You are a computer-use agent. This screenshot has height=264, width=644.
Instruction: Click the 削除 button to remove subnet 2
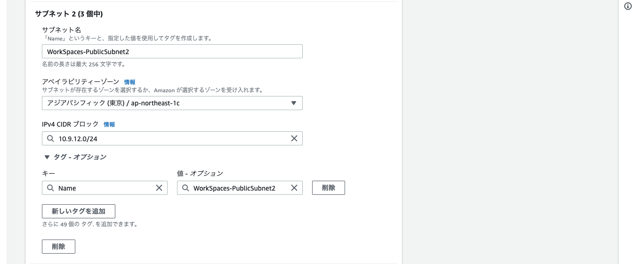(x=58, y=247)
